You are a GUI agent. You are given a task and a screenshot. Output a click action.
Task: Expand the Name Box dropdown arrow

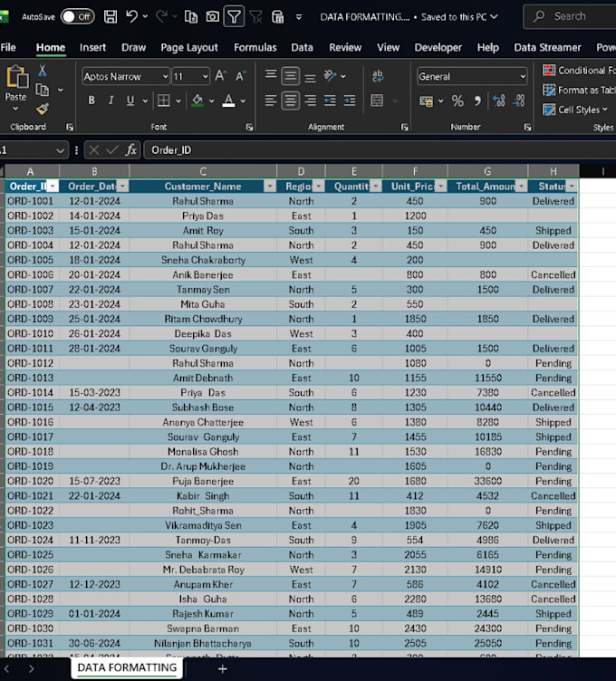tap(60, 150)
